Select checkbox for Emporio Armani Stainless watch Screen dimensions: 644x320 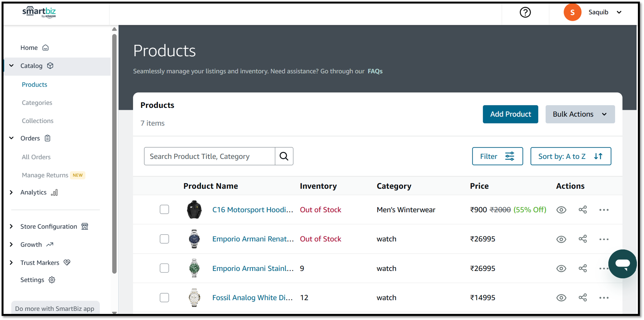point(164,268)
